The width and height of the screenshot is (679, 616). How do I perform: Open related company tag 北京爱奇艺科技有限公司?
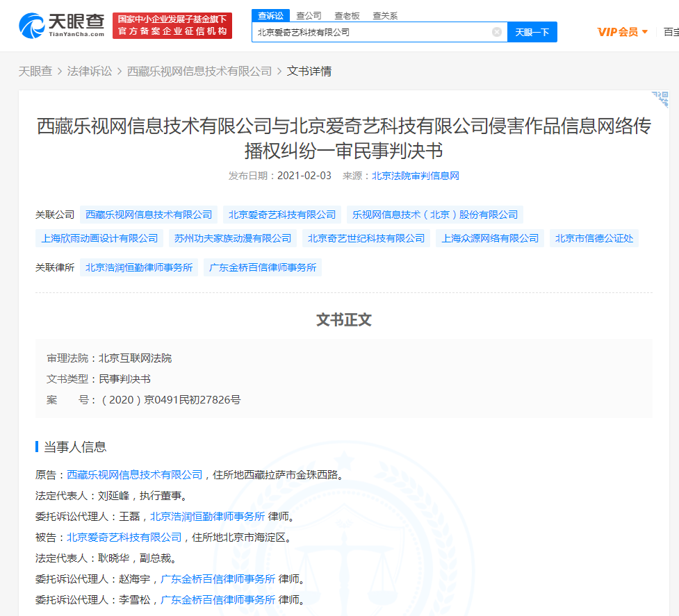[282, 215]
